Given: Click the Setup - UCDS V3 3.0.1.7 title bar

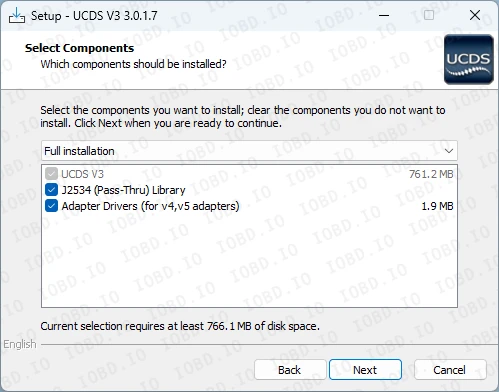Looking at the screenshot, I should pos(94,16).
